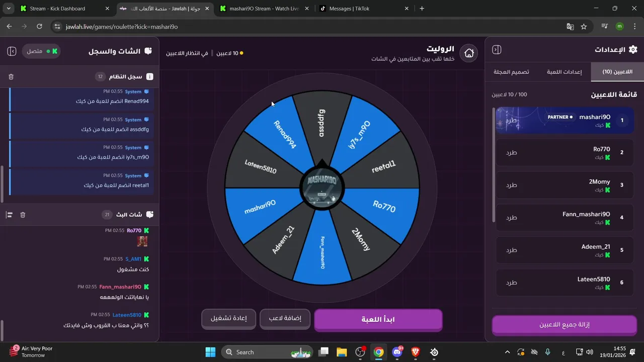Click إزالة جميع اللاعبين button

pos(564,325)
